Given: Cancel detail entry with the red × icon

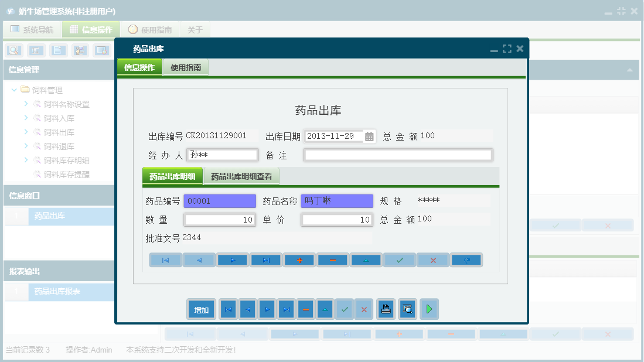Looking at the screenshot, I should [432, 259].
